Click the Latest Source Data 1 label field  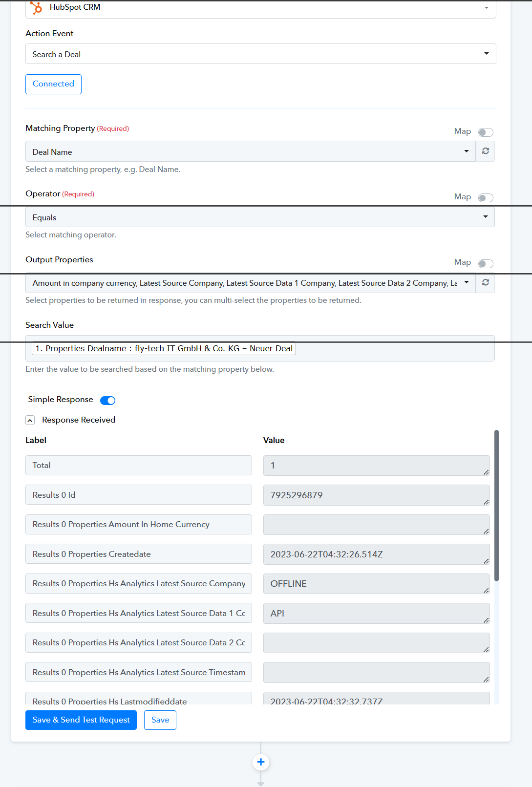(139, 613)
